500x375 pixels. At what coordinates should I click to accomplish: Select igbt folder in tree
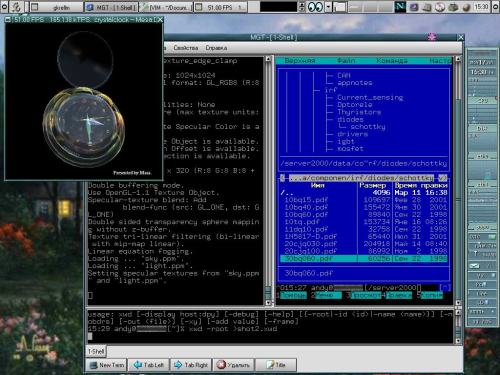[x=346, y=141]
